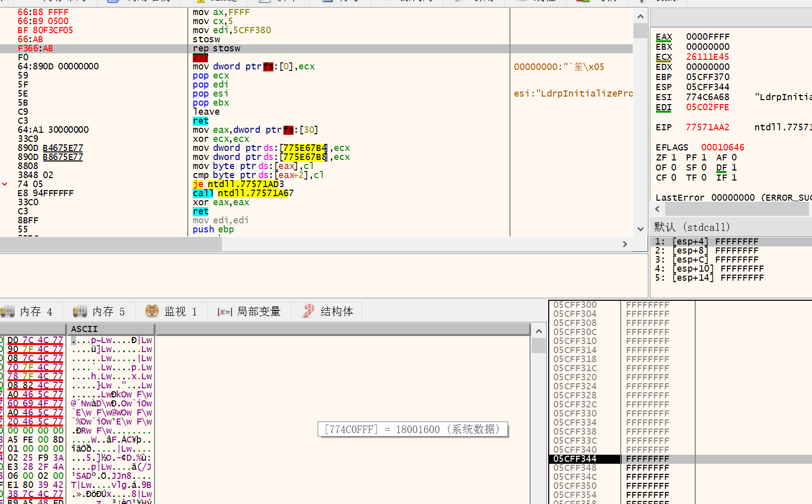The height and width of the screenshot is (504, 812).
Task: Switch to the 局部变量 tab
Action: pyautogui.click(x=249, y=312)
